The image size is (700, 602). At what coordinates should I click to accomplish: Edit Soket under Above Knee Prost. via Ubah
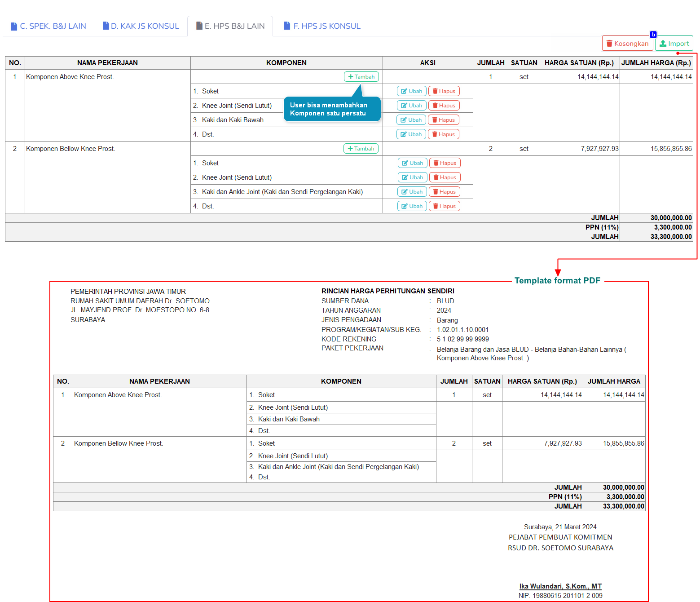coord(411,91)
